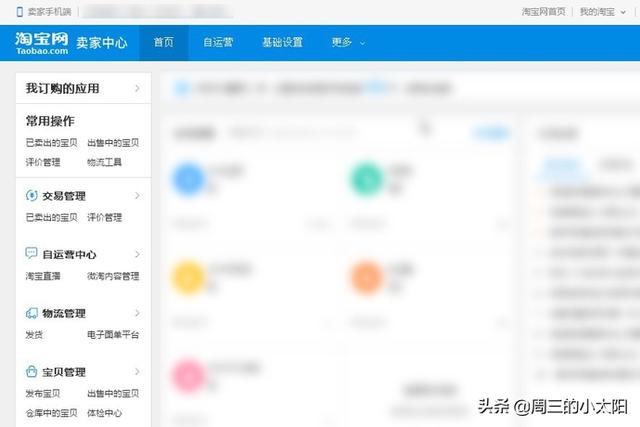Open 已卖出的宝贝 under 常用操作
This screenshot has height=427, width=640.
(51, 143)
